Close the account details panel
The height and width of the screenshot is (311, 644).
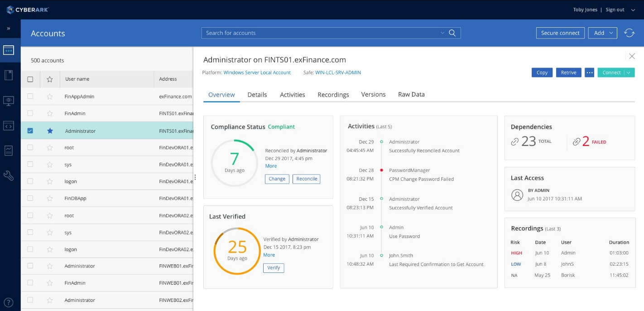632,56
